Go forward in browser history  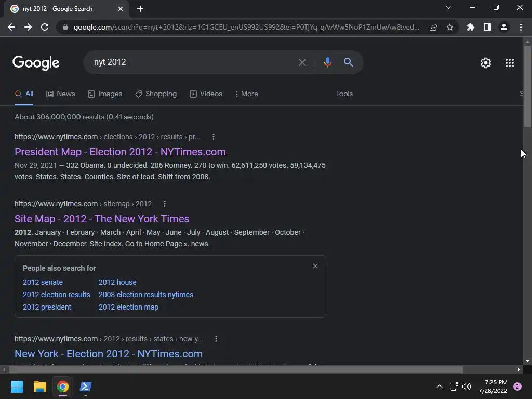(28, 27)
